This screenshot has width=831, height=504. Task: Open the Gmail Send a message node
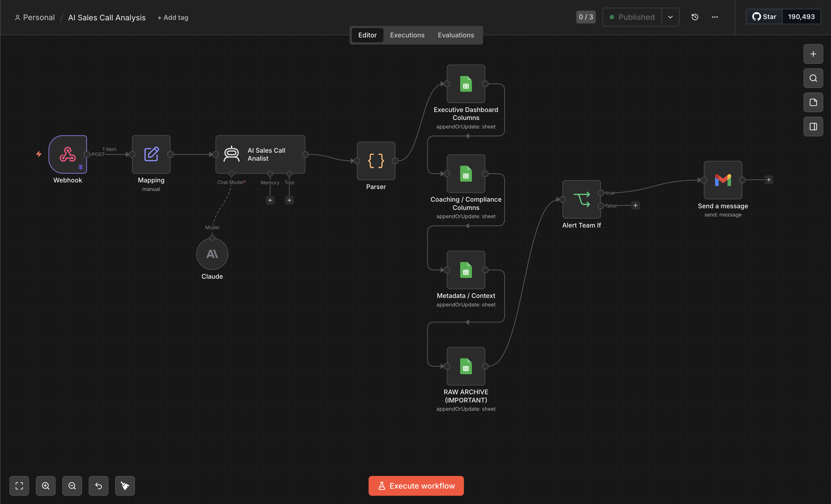(x=723, y=180)
